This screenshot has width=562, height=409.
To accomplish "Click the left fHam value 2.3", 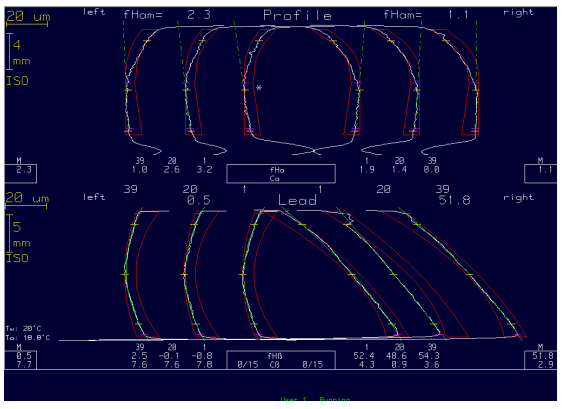I will coord(199,15).
